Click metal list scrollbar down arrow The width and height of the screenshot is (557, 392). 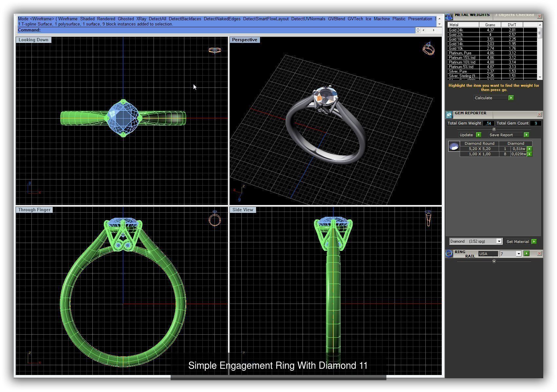pyautogui.click(x=540, y=77)
